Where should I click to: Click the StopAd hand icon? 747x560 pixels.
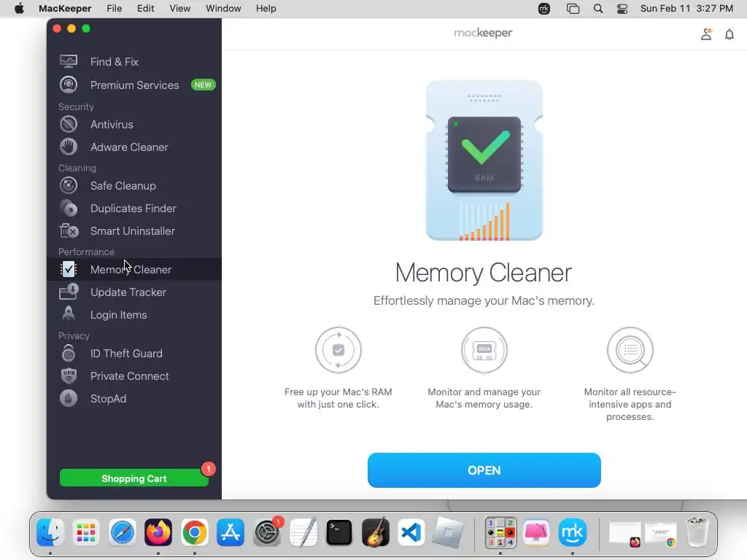69,398
